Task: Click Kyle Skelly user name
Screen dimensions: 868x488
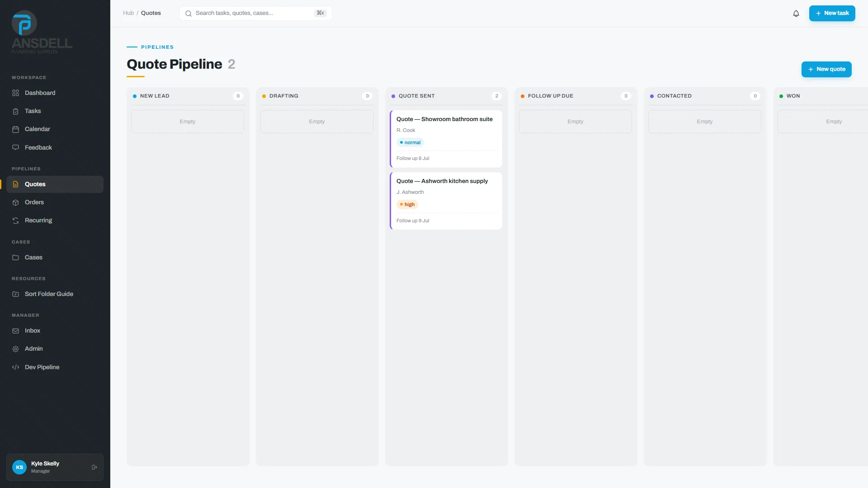Action: (45, 464)
